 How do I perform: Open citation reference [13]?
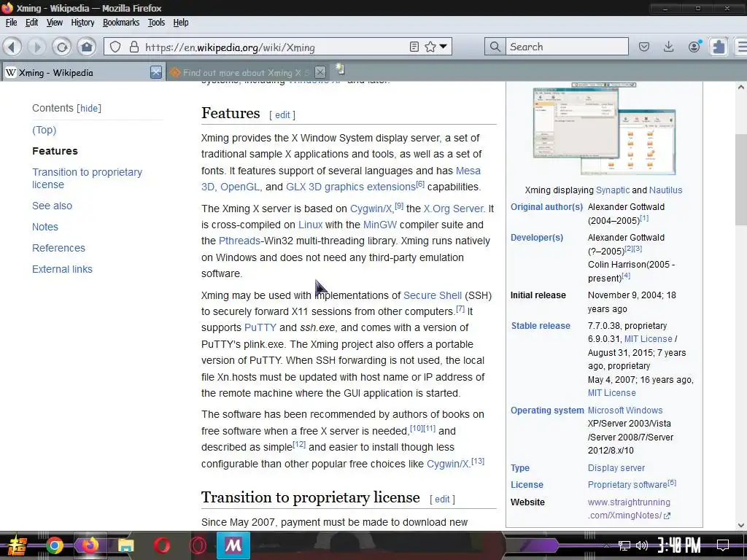478,461
